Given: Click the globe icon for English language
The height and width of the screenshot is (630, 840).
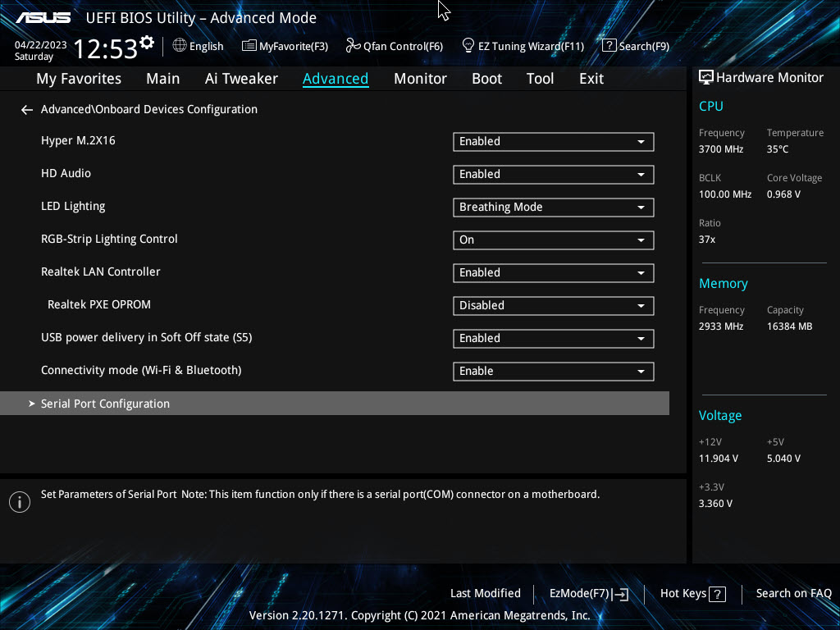Looking at the screenshot, I should (180, 46).
